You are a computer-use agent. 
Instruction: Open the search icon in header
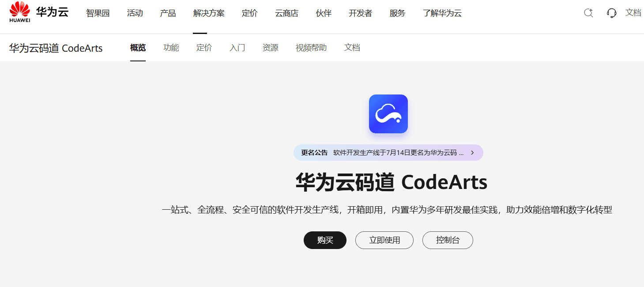click(x=588, y=13)
